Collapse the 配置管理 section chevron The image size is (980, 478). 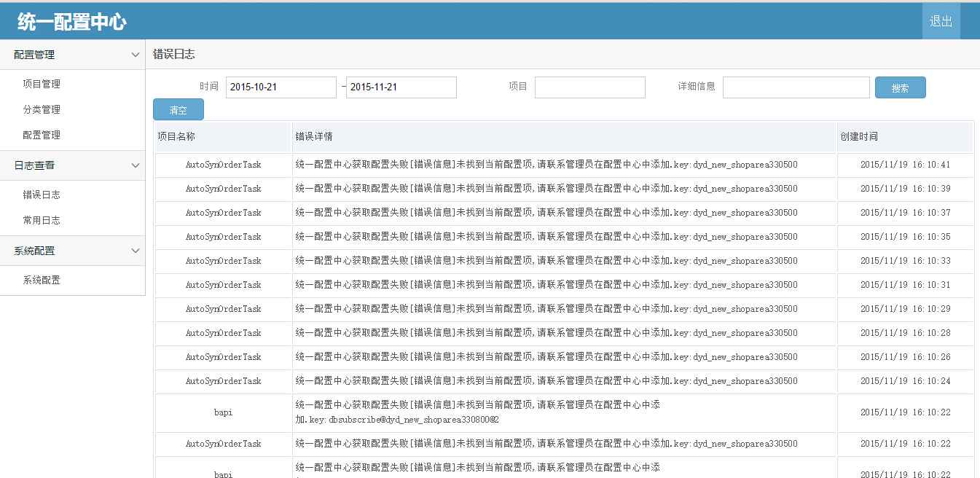(x=136, y=55)
